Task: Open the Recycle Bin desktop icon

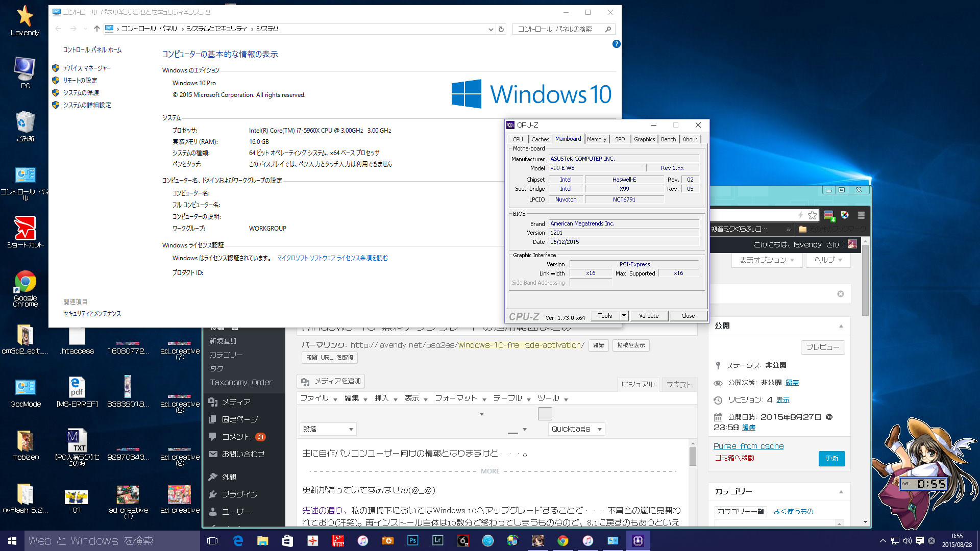Action: (25, 126)
